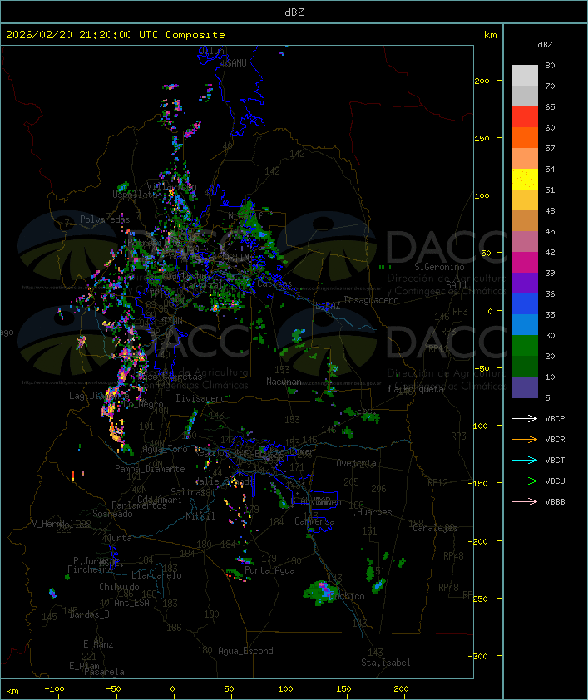Click the orange VBCR arrow icon

click(x=525, y=439)
